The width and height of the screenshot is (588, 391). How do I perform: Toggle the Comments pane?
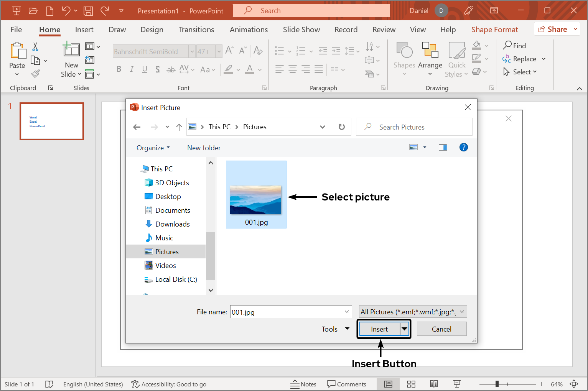[x=347, y=384]
